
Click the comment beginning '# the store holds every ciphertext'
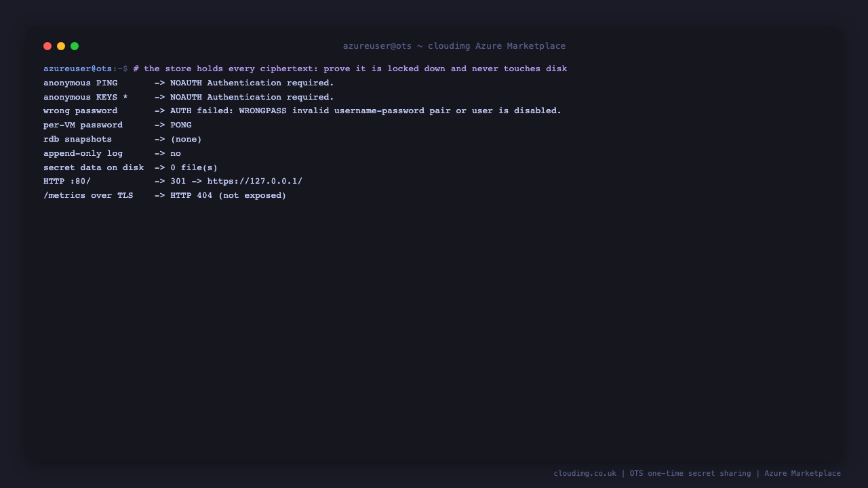point(350,68)
